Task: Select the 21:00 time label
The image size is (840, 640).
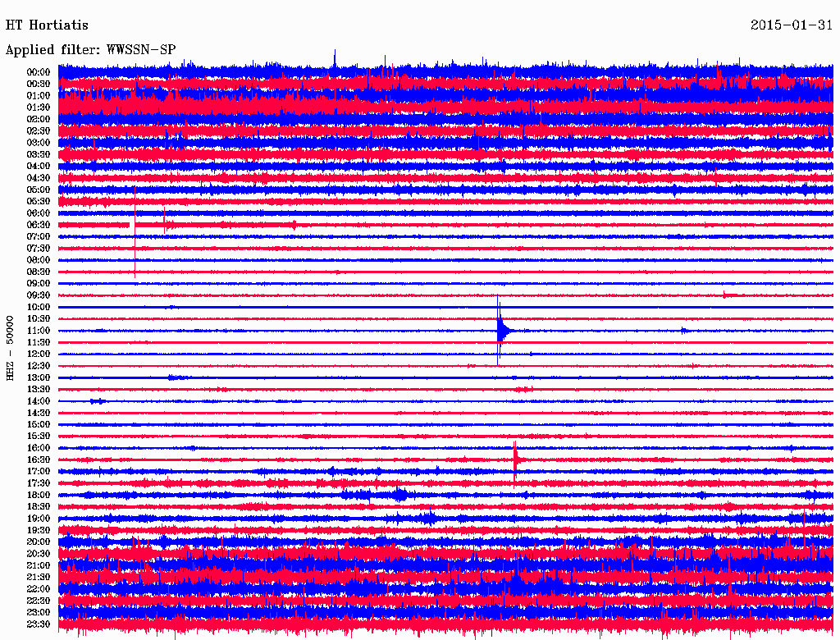Action: (x=39, y=565)
